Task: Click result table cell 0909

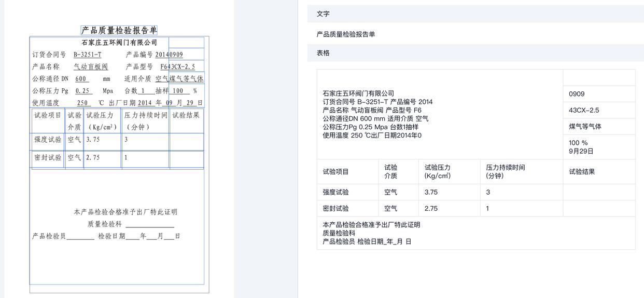Action: pyautogui.click(x=599, y=94)
